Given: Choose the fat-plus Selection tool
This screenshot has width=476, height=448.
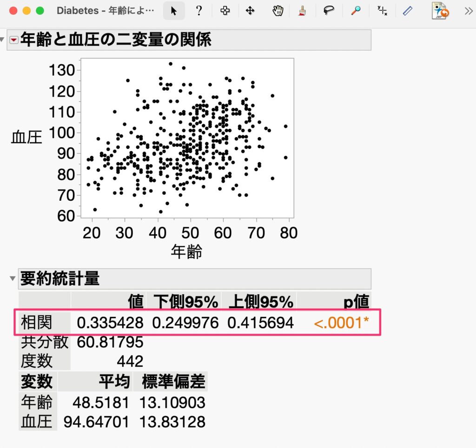Looking at the screenshot, I should point(225,11).
